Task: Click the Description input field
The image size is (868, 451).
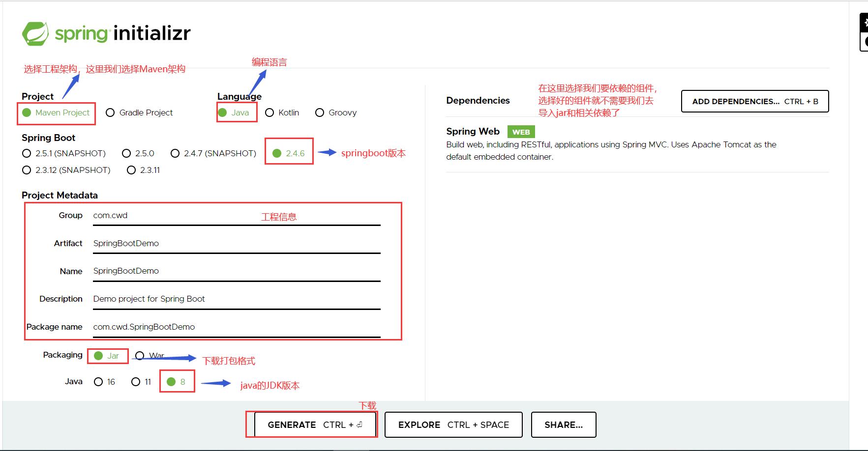Action: click(237, 299)
